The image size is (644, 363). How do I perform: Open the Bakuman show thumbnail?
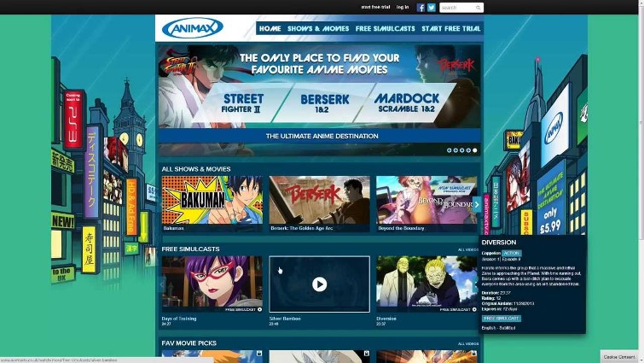point(212,202)
